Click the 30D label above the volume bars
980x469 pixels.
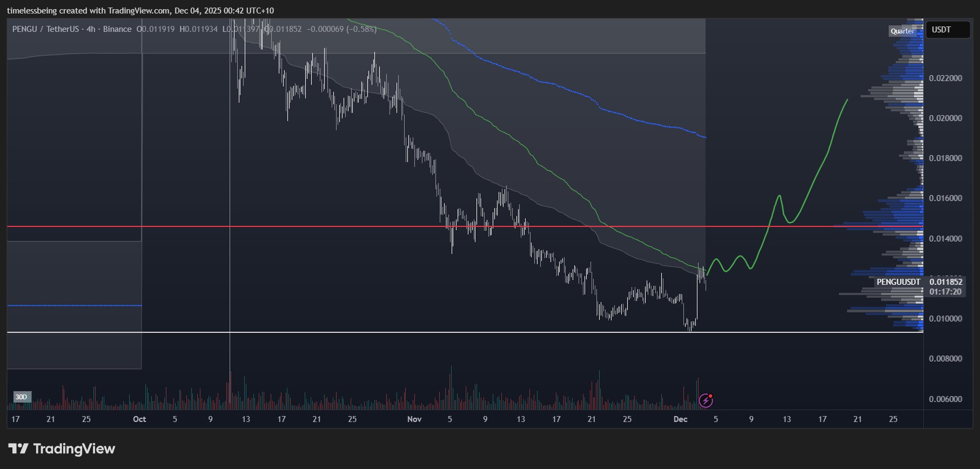click(x=21, y=397)
